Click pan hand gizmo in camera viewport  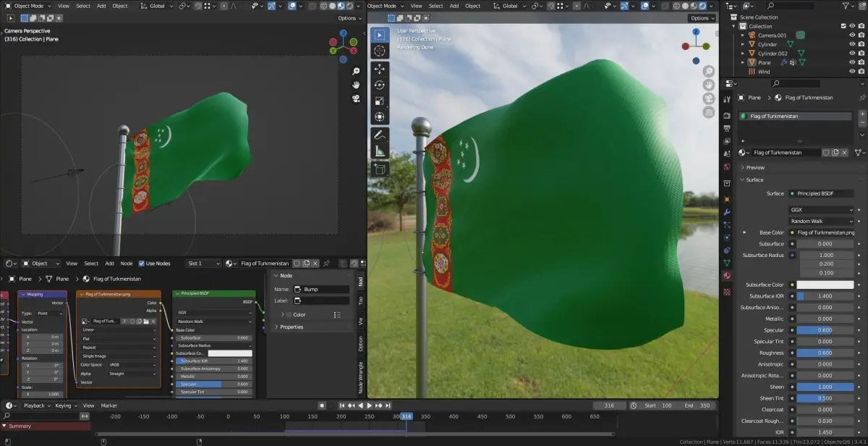click(357, 85)
